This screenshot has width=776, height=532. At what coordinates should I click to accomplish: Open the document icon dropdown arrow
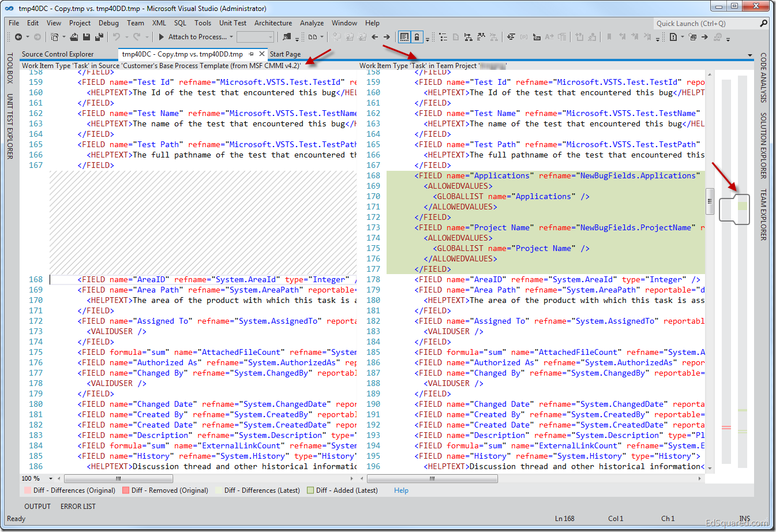click(x=682, y=37)
